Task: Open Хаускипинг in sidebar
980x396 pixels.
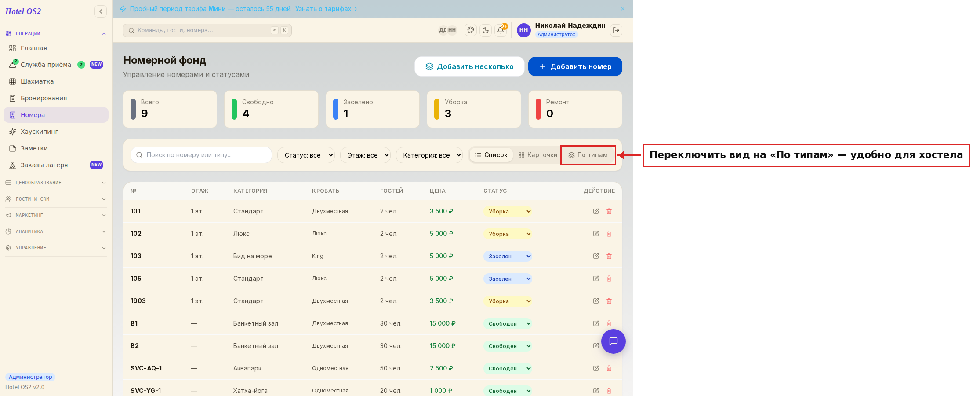Action: (x=56, y=132)
